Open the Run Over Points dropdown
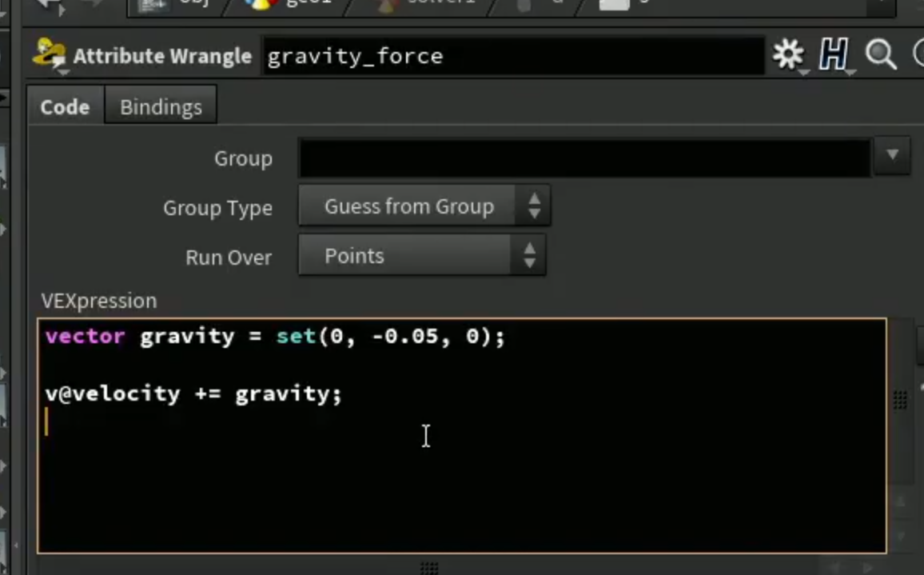924x575 pixels. coord(422,255)
